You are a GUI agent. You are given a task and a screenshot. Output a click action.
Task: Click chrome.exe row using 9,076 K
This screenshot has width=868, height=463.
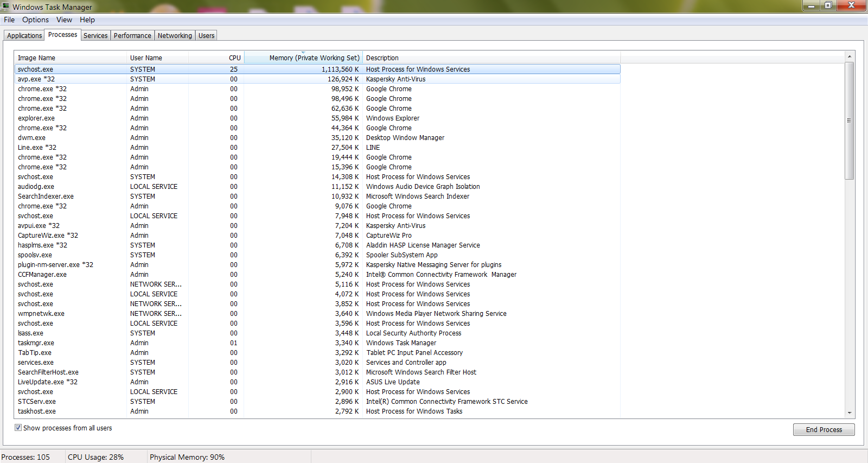pos(317,206)
